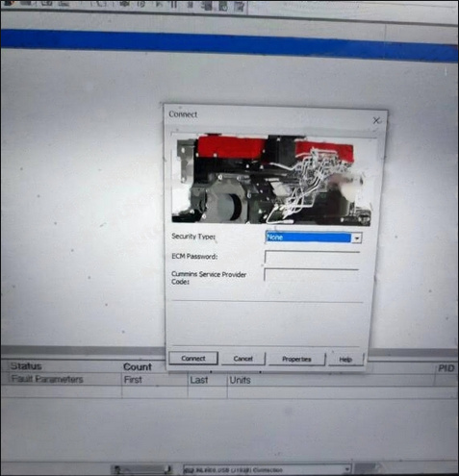Image resolution: width=459 pixels, height=476 pixels.
Task: Click the engine image in the dialog
Action: (271, 179)
